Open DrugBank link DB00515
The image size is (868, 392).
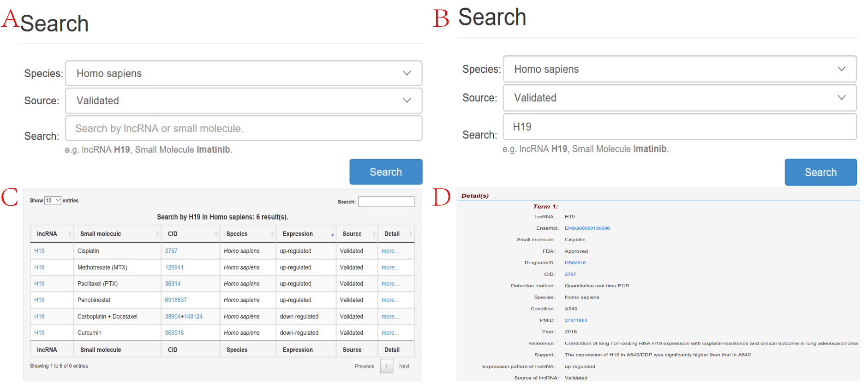(x=575, y=263)
